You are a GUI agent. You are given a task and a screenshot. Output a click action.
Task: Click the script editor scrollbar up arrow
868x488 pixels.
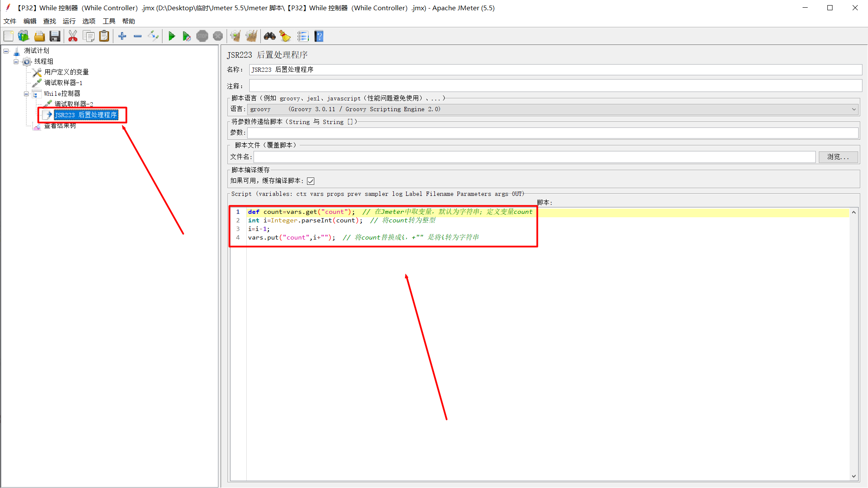(853, 212)
